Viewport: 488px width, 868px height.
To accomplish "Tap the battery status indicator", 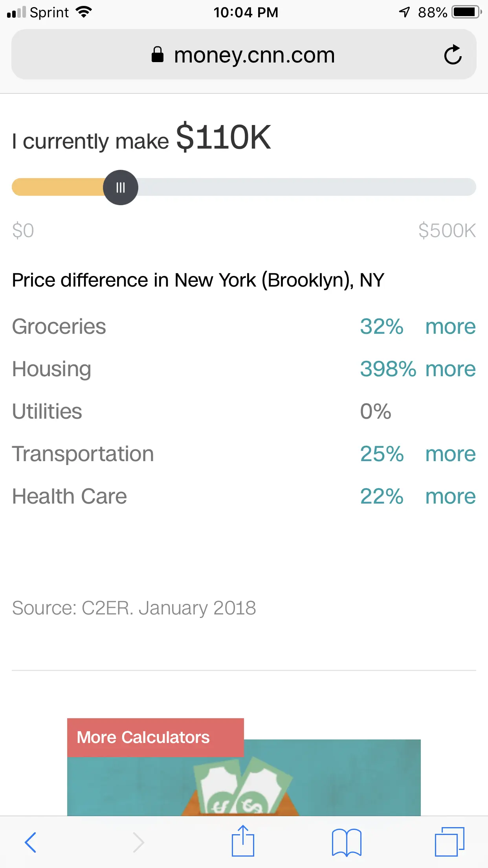I will [x=466, y=12].
